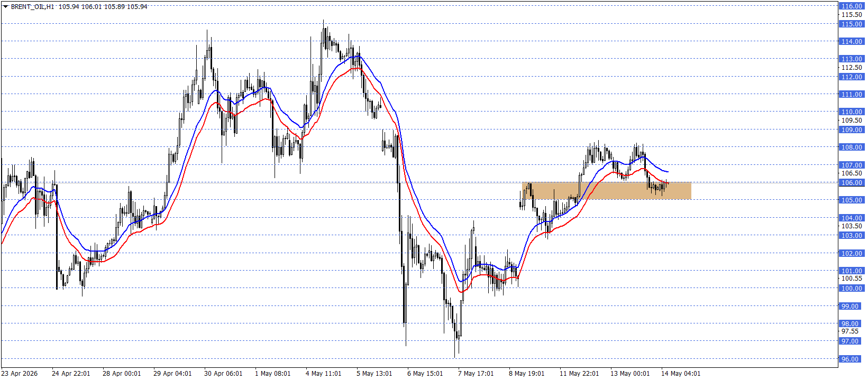Click the 1 May 08:01 time label
Image resolution: width=868 pixels, height=380 pixels.
point(272,373)
